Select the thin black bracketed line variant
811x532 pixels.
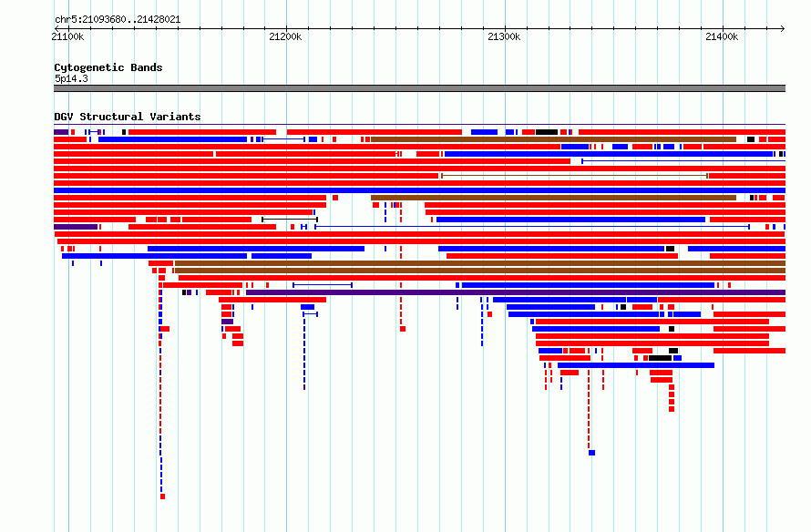click(x=290, y=220)
